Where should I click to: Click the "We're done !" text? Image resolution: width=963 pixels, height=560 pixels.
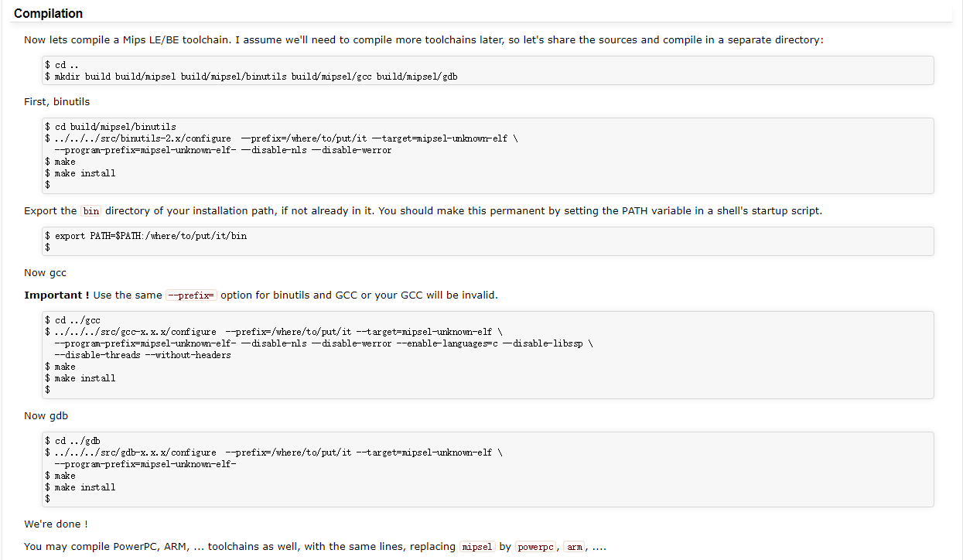[x=56, y=524]
